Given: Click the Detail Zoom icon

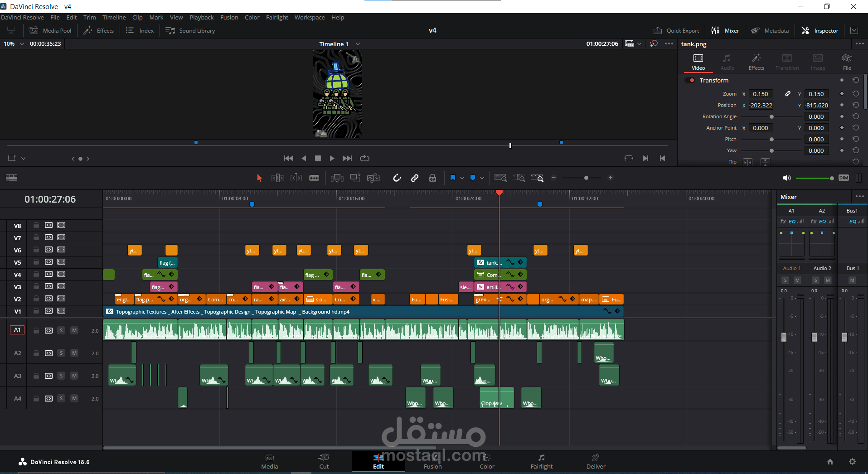Looking at the screenshot, I should click(x=519, y=178).
